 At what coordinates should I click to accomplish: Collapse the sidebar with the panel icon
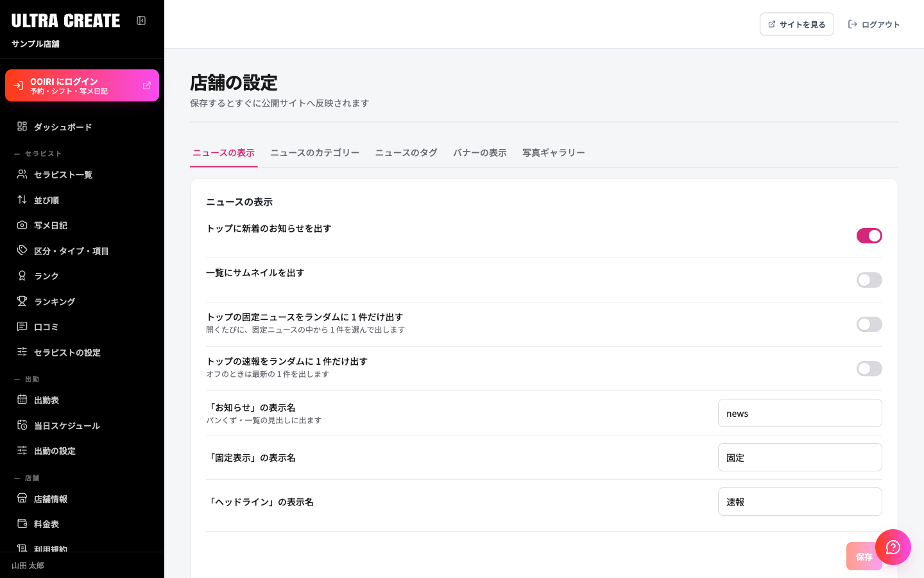click(x=141, y=21)
